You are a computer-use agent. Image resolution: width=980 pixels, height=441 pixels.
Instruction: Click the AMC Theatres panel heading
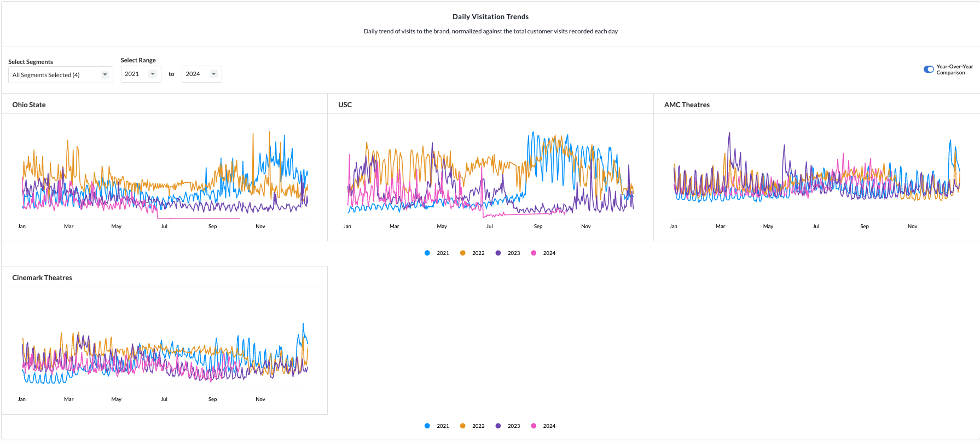coord(687,105)
